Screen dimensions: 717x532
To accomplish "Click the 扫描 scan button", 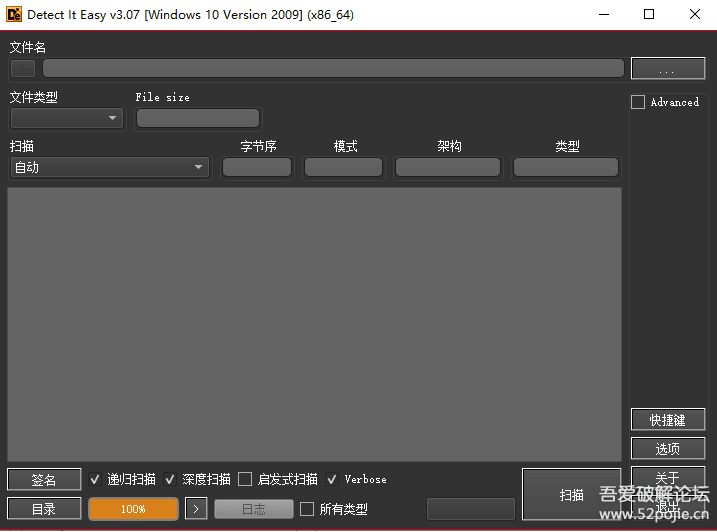I will coord(571,494).
